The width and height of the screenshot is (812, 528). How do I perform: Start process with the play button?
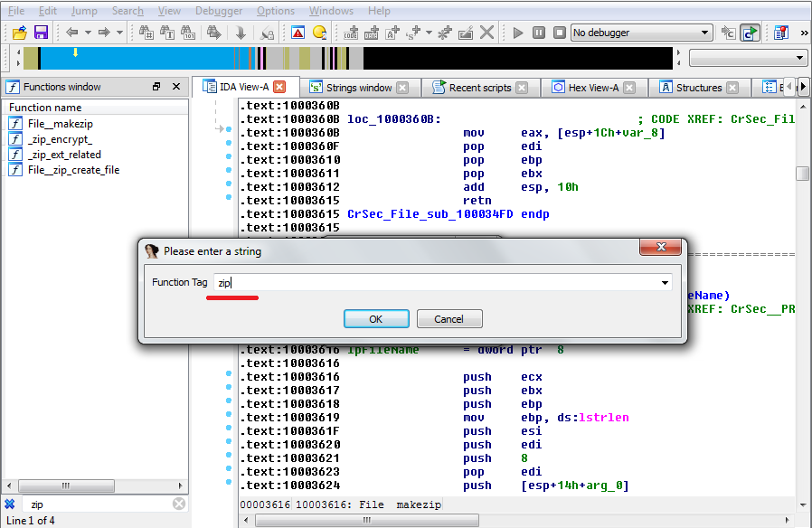[x=518, y=33]
